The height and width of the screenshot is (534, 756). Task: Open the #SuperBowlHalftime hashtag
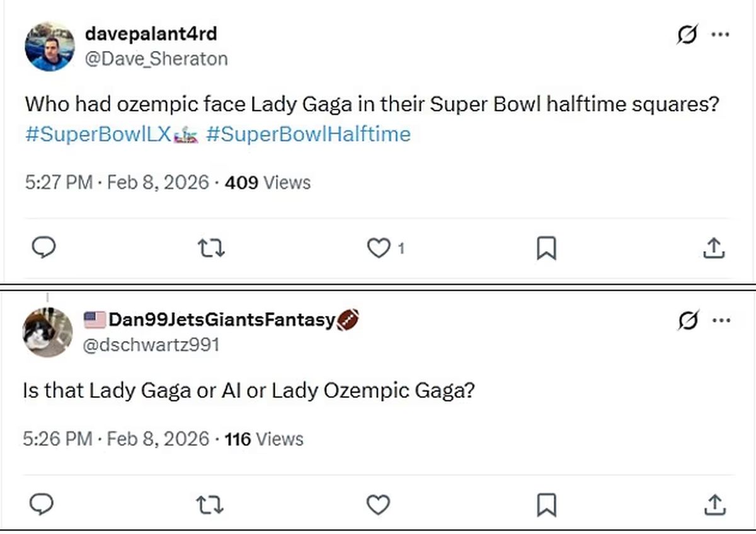click(x=309, y=134)
